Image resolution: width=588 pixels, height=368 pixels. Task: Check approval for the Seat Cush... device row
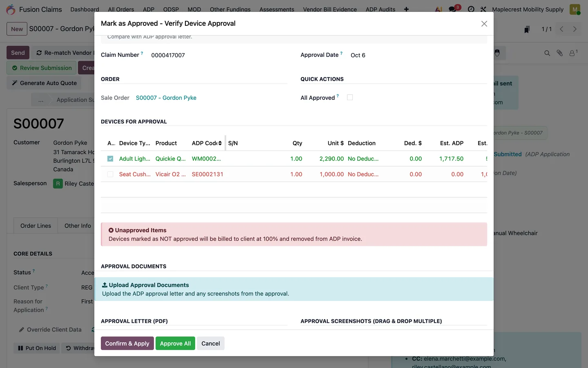(x=110, y=174)
